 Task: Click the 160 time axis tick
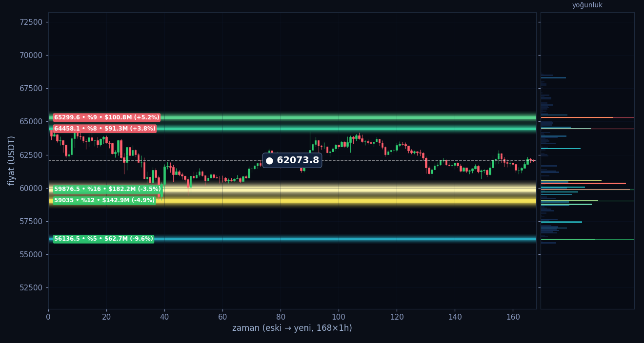(x=513, y=317)
